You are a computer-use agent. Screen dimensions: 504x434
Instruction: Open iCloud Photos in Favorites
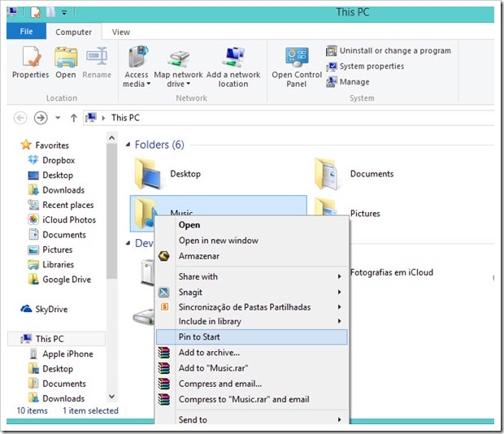62,219
